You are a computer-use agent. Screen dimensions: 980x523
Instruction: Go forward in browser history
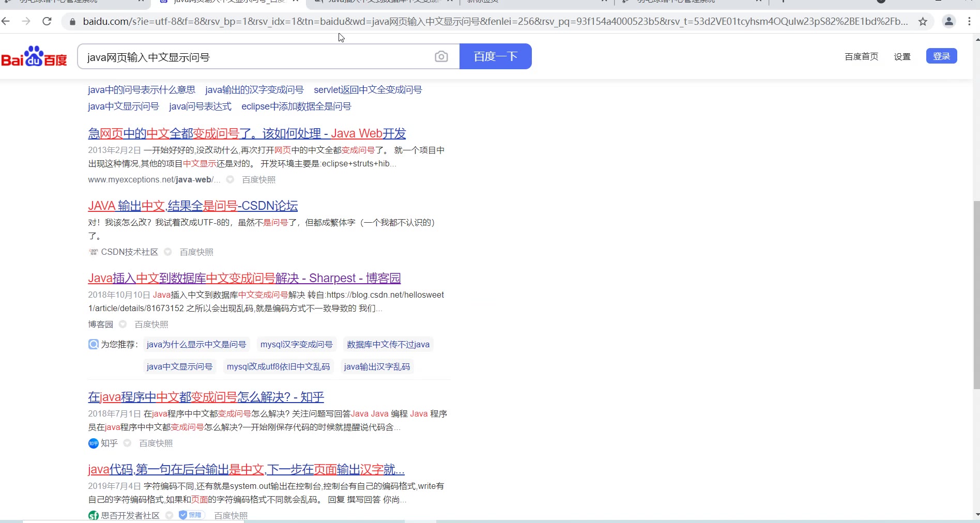(26, 21)
